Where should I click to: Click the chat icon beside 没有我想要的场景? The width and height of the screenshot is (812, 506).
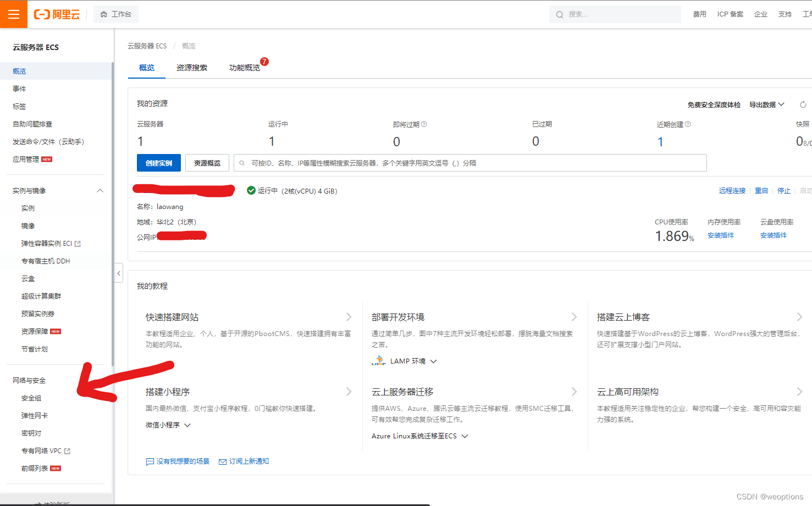point(150,461)
